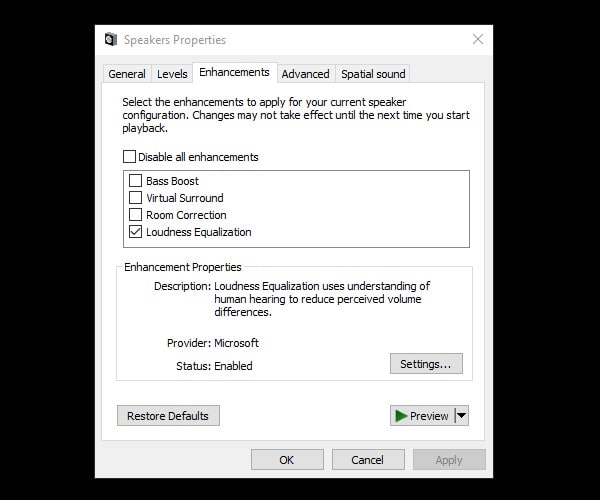Open the Levels tab
The height and width of the screenshot is (500, 600).
coord(172,74)
